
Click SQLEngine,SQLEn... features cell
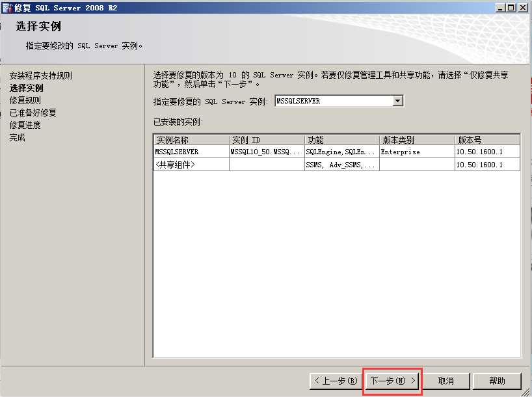coord(342,152)
